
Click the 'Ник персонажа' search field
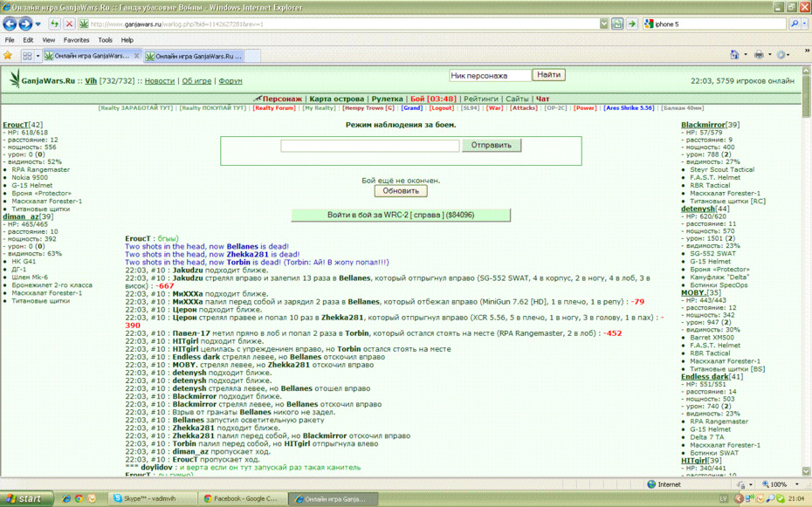[490, 76]
